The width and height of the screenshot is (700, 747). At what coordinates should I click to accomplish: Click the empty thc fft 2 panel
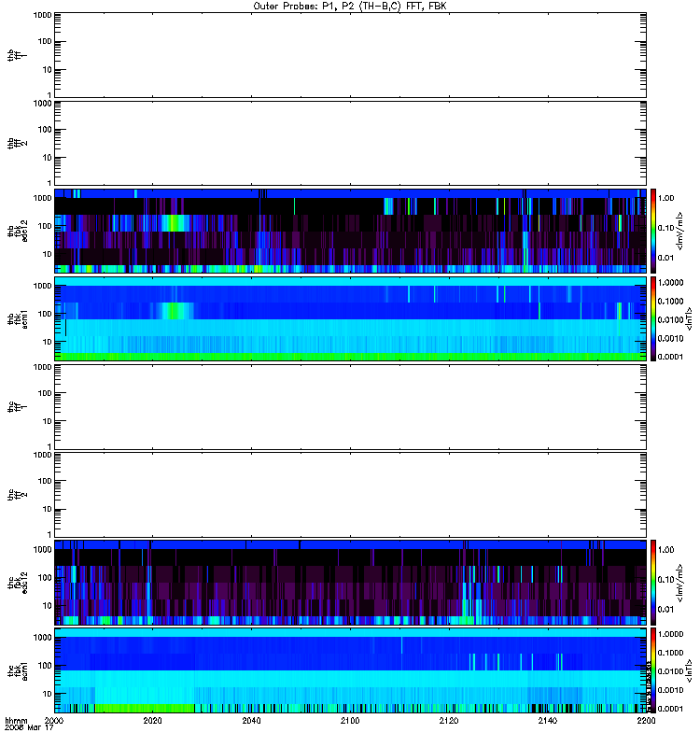pyautogui.click(x=350, y=495)
